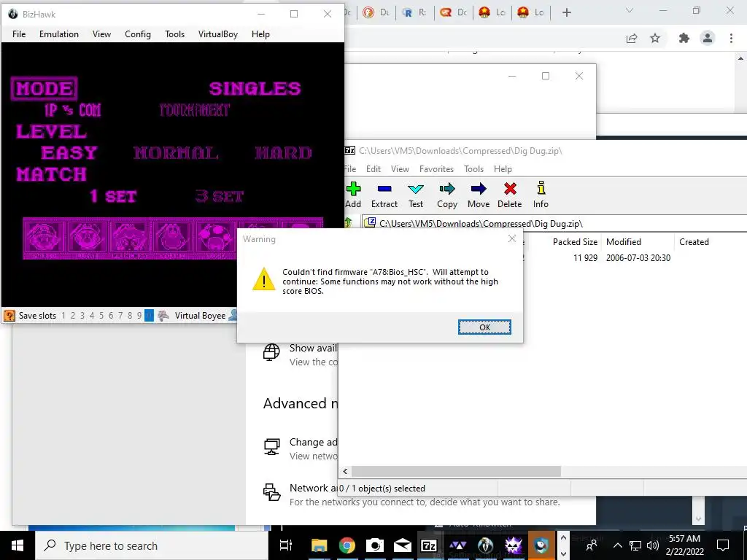The width and height of the screenshot is (747, 560).
Task: Open BizHawk's Help menu
Action: pyautogui.click(x=260, y=34)
